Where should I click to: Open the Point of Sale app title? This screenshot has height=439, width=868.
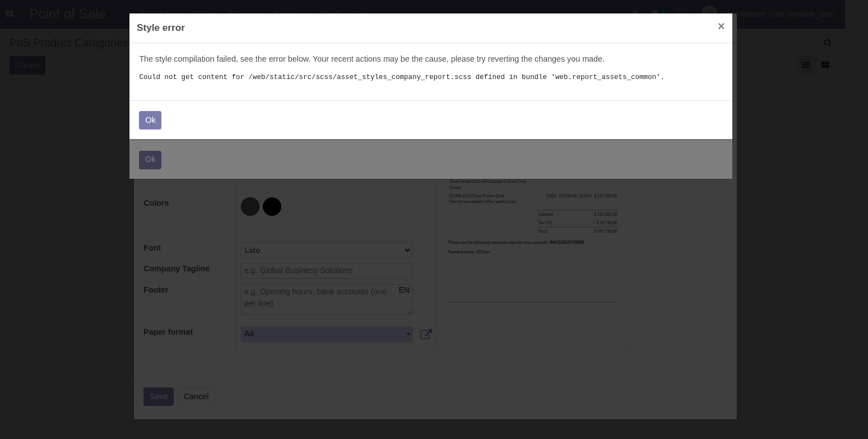click(x=67, y=14)
